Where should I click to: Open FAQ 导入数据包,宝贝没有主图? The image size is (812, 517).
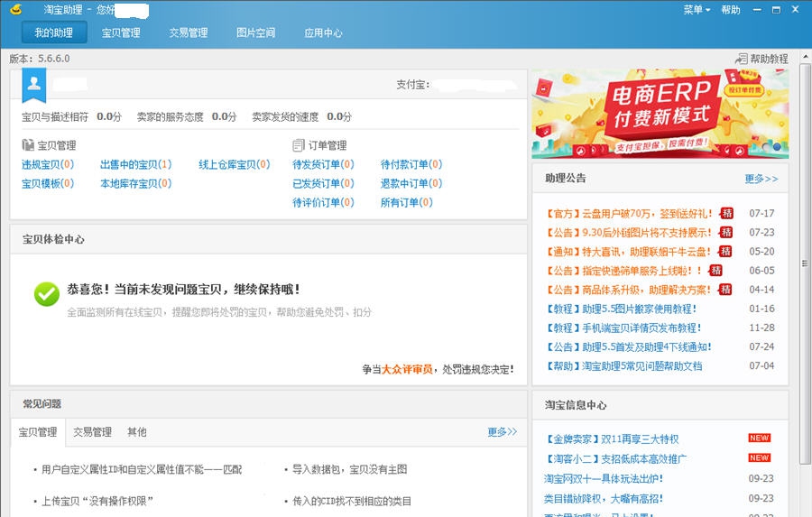[x=349, y=469]
